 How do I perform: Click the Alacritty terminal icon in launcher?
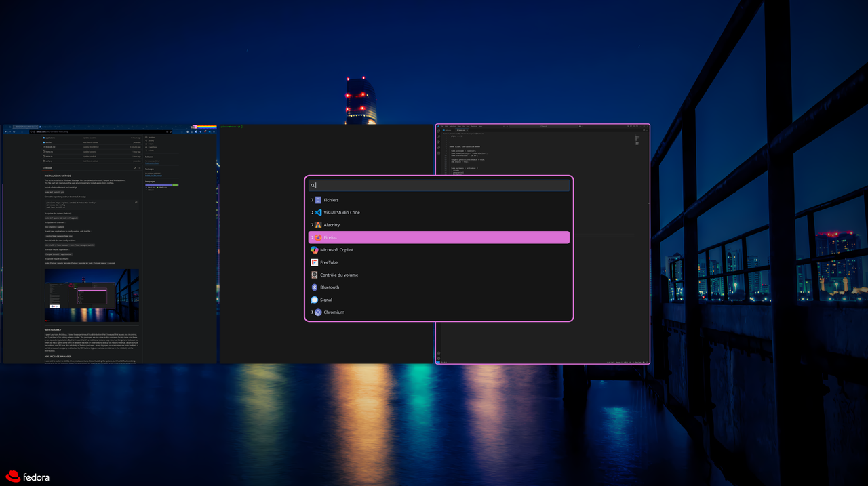[x=318, y=225]
